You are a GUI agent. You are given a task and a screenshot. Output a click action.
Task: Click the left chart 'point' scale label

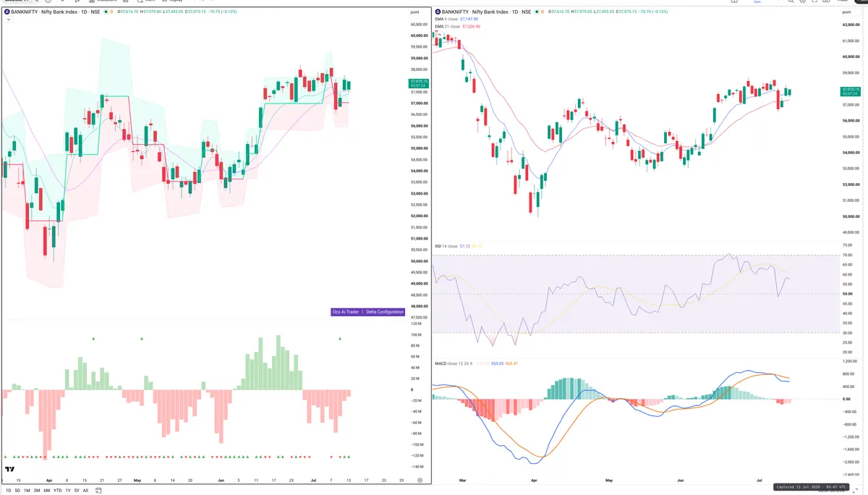(414, 12)
